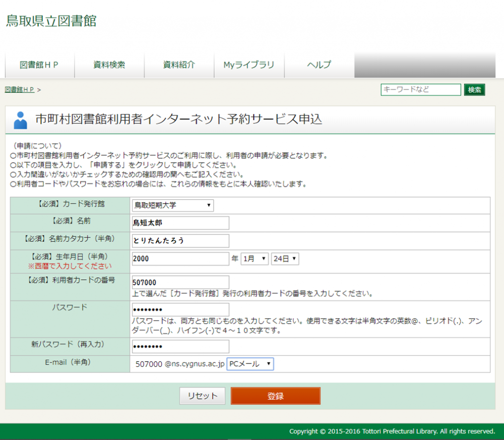Image resolution: width=504 pixels, height=440 pixels.
Task: Click the birth year input field
Action: pyautogui.click(x=180, y=259)
